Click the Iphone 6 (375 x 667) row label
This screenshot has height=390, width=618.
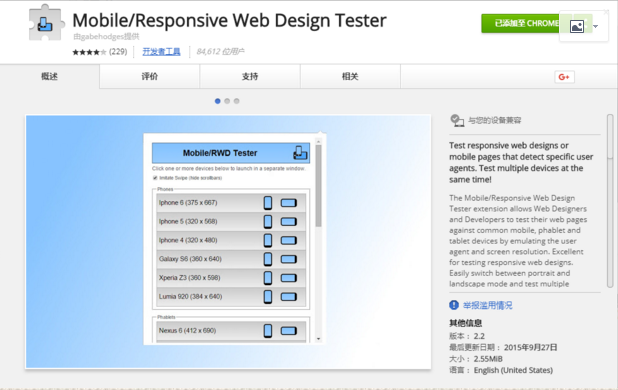click(188, 203)
